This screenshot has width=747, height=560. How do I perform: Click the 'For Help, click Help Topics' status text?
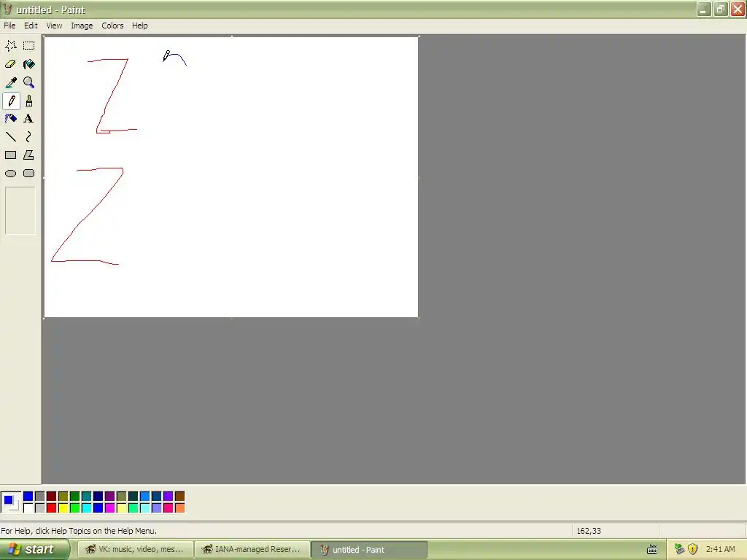(79, 531)
